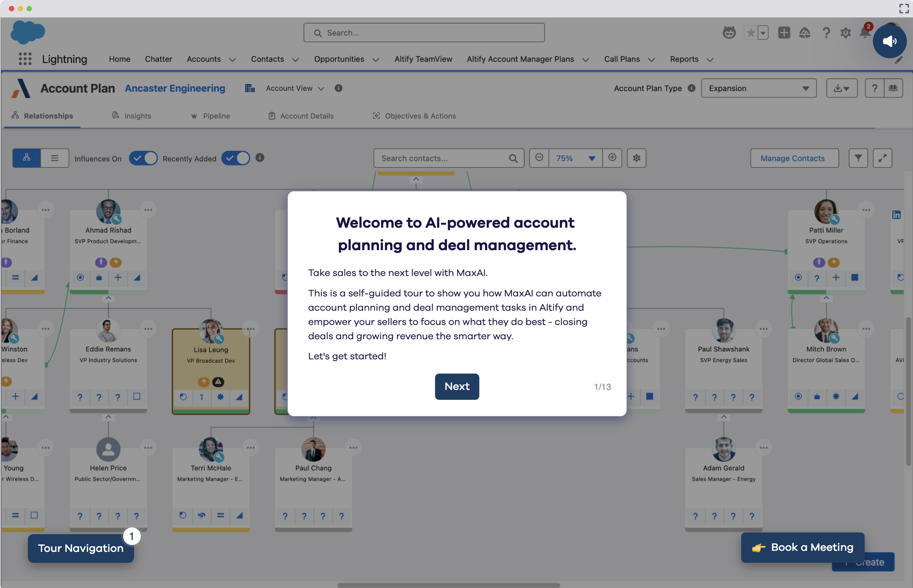The width and height of the screenshot is (913, 588).
Task: Switch to list view of contacts
Action: click(x=54, y=158)
